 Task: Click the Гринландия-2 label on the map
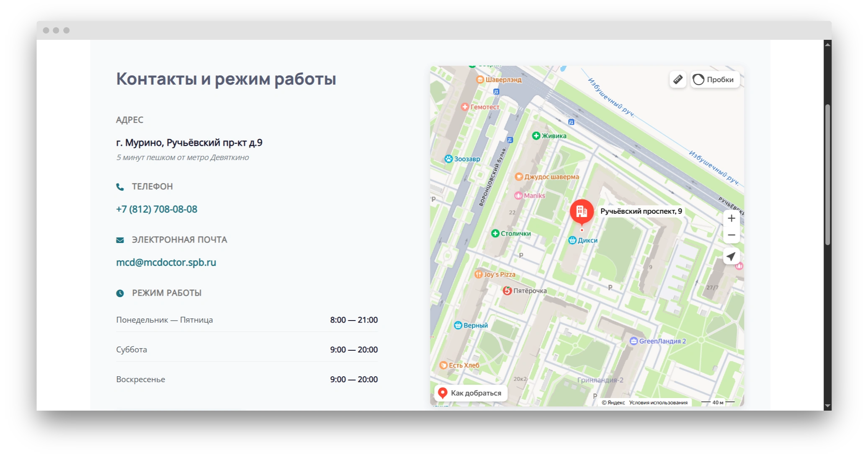click(600, 380)
